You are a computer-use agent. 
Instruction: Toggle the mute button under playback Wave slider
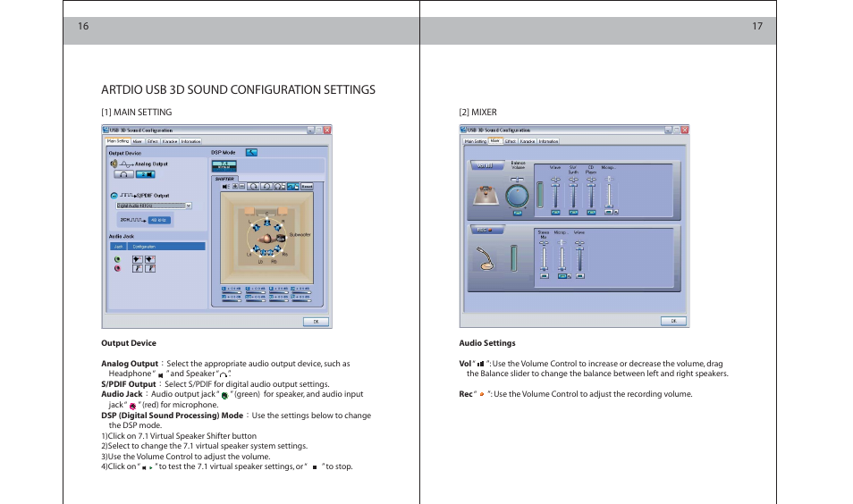tap(555, 213)
